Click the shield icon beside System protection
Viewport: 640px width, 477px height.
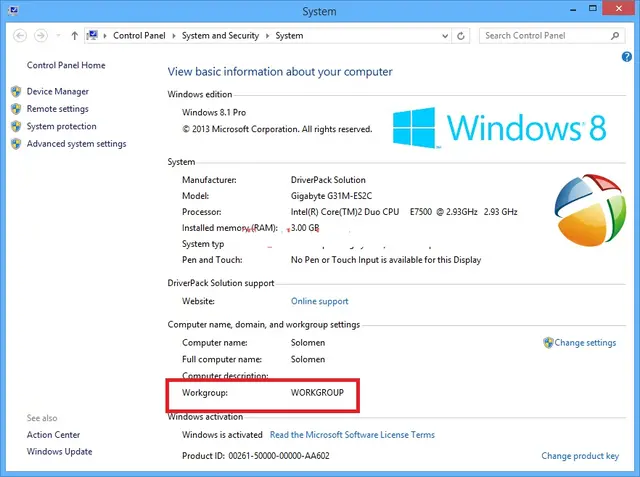[16, 126]
